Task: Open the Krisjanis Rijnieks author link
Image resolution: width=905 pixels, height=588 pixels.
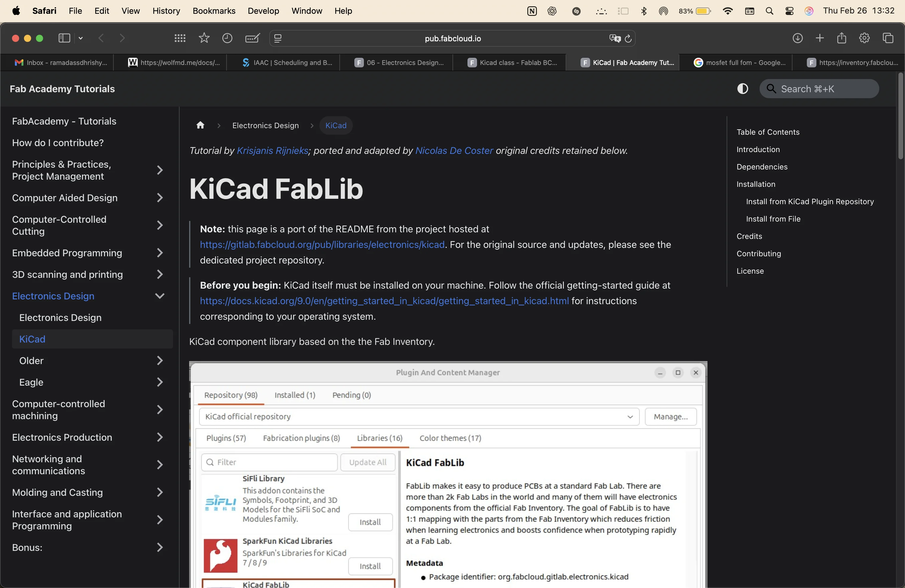Action: tap(272, 151)
